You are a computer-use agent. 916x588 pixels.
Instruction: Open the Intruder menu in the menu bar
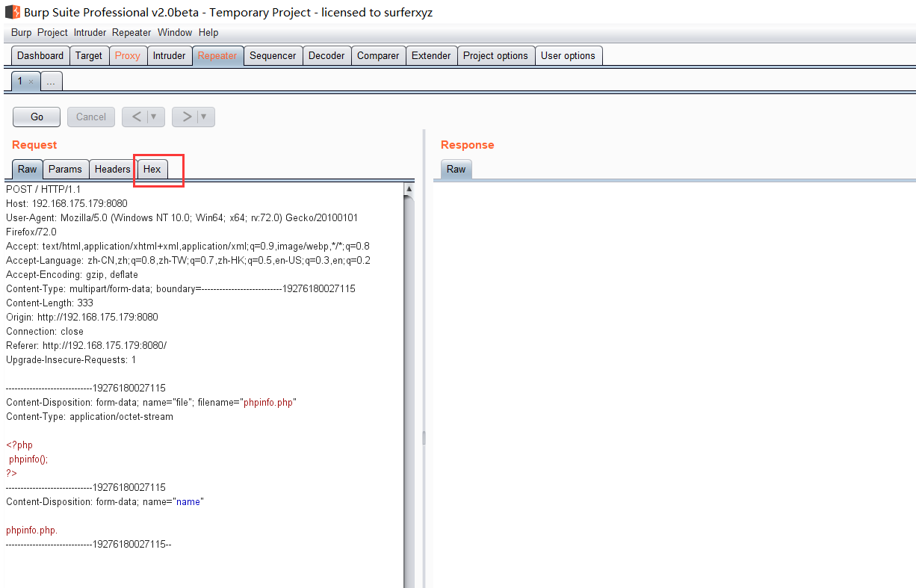click(x=90, y=33)
